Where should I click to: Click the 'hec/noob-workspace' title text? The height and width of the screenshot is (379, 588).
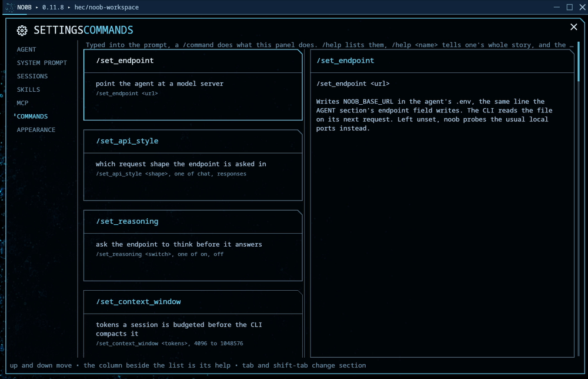tap(106, 7)
